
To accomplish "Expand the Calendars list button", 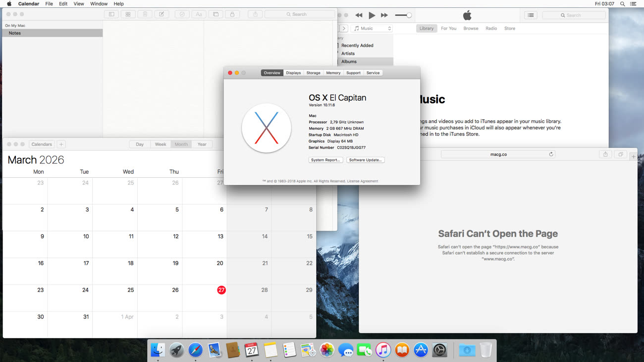I will (42, 144).
